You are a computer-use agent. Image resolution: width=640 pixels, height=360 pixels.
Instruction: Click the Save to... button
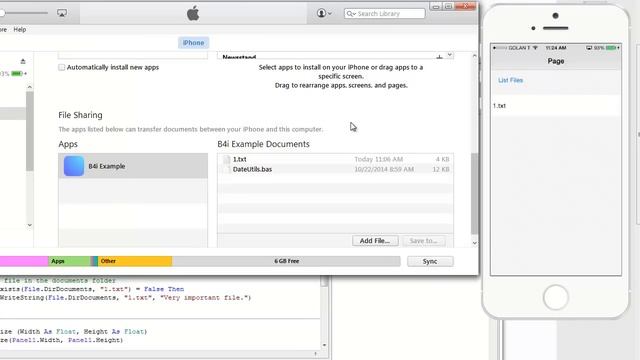coord(423,241)
